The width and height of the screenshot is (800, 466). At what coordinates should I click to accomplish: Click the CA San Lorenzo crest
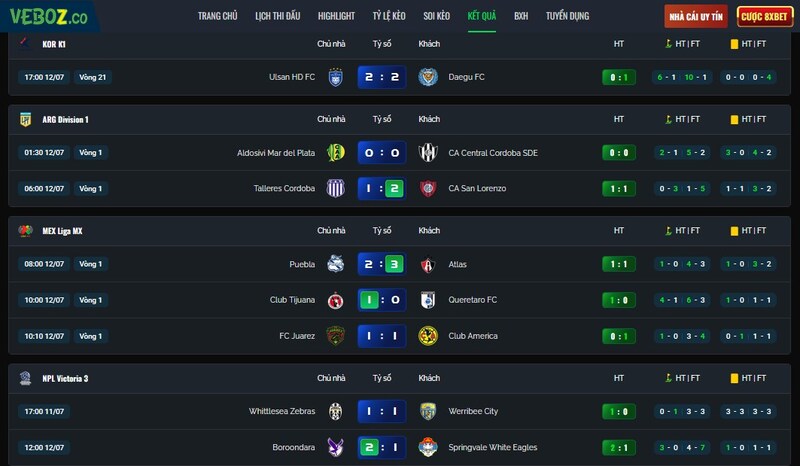428,188
